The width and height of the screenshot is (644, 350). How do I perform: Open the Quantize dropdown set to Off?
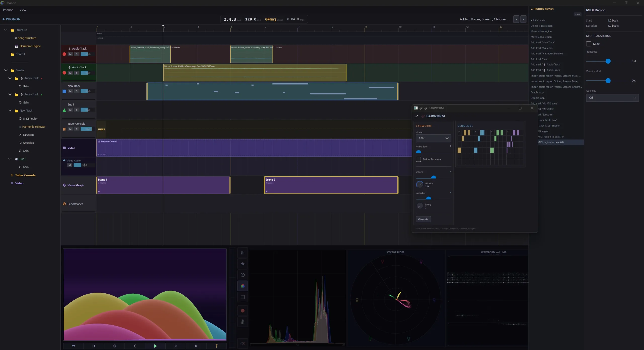612,98
